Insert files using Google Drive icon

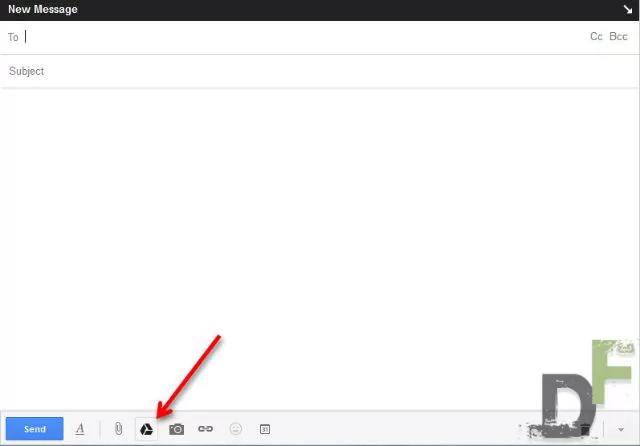146,429
